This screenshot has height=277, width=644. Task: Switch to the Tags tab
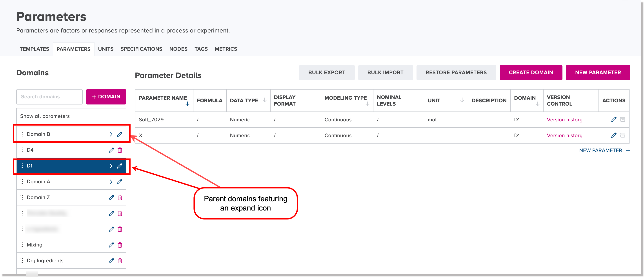click(x=201, y=49)
